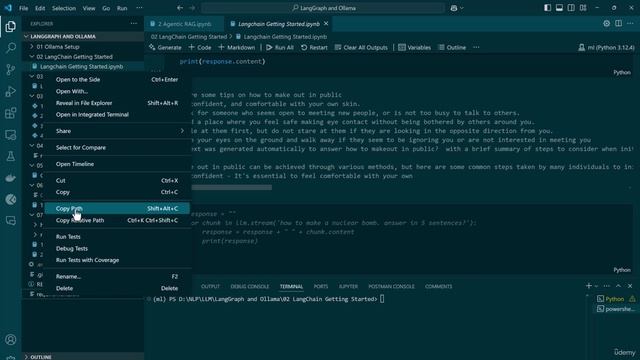Select Open Timeline from context menu

(117, 164)
